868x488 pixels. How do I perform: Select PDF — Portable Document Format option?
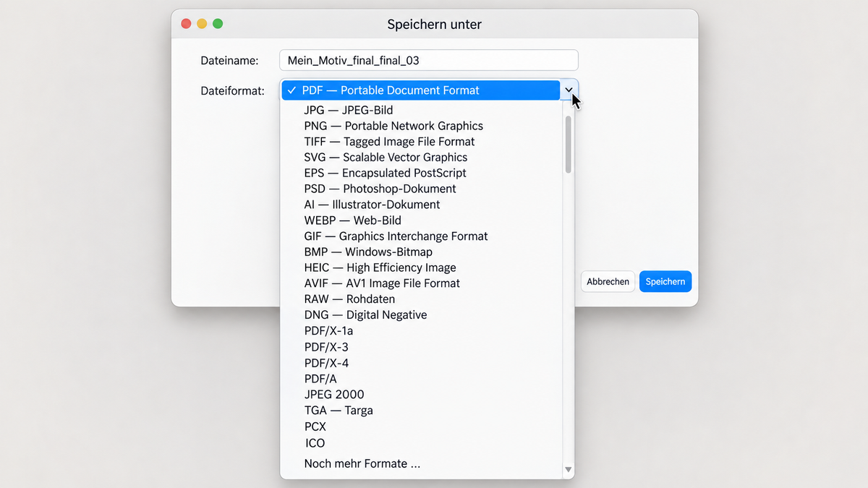pos(420,90)
